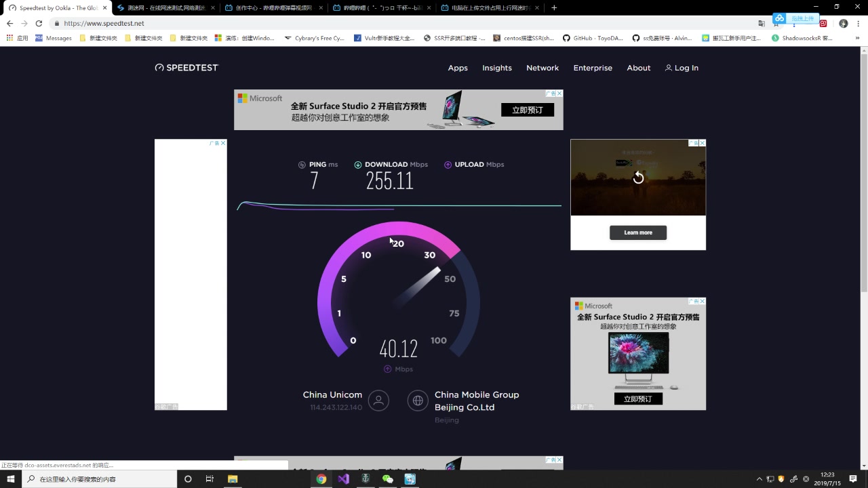Screen dimensions: 868x488
Task: Open the 应用 apps bookmark
Action: click(x=18, y=38)
